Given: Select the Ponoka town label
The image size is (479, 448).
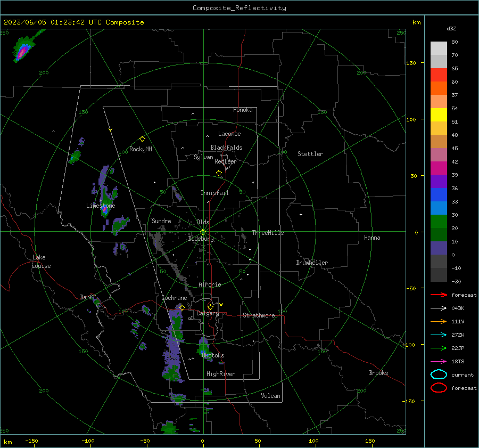Looking at the screenshot, I should pos(243,110).
